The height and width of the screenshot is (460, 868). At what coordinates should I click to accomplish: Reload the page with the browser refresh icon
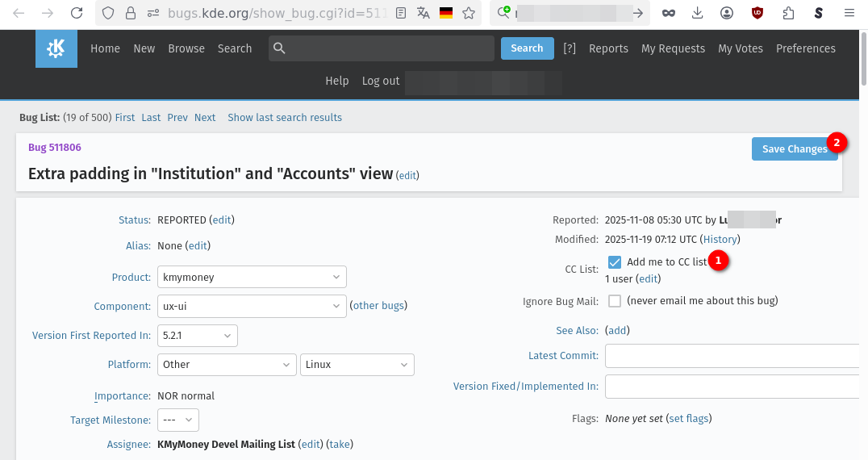click(x=77, y=13)
